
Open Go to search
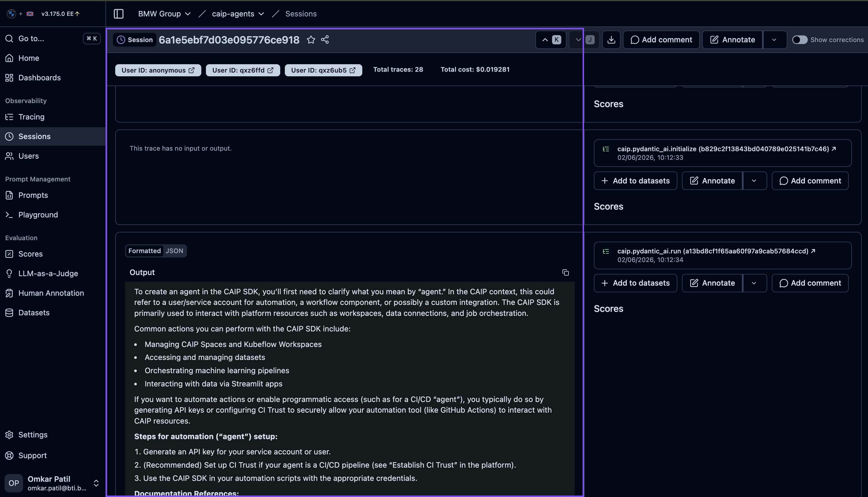point(53,39)
